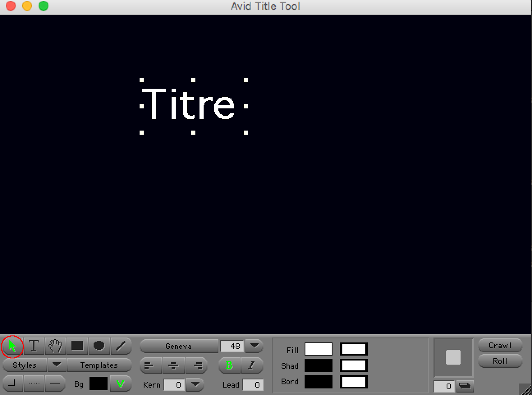Viewport: 532px width, 395px height.
Task: Expand the Styles dropdown arrow
Action: [x=57, y=365]
